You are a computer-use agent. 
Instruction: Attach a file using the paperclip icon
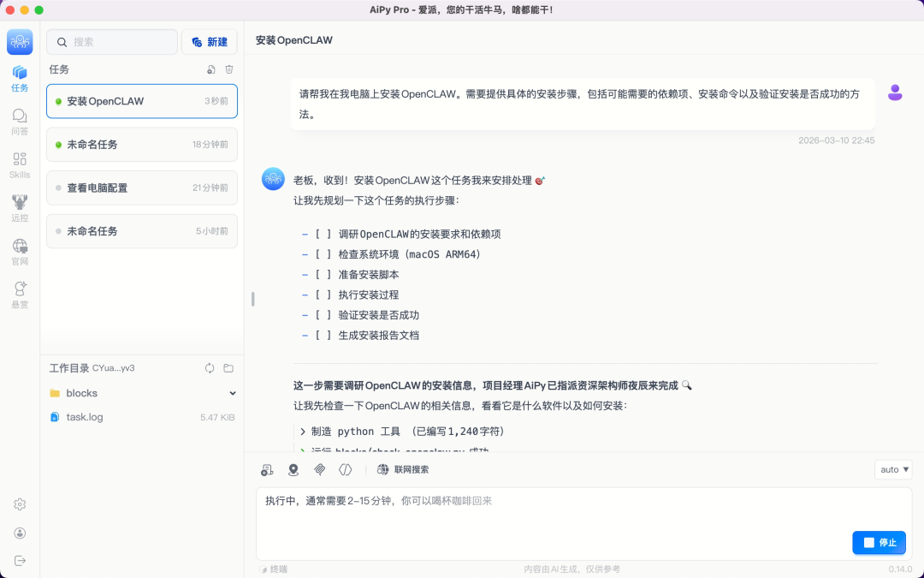point(320,469)
